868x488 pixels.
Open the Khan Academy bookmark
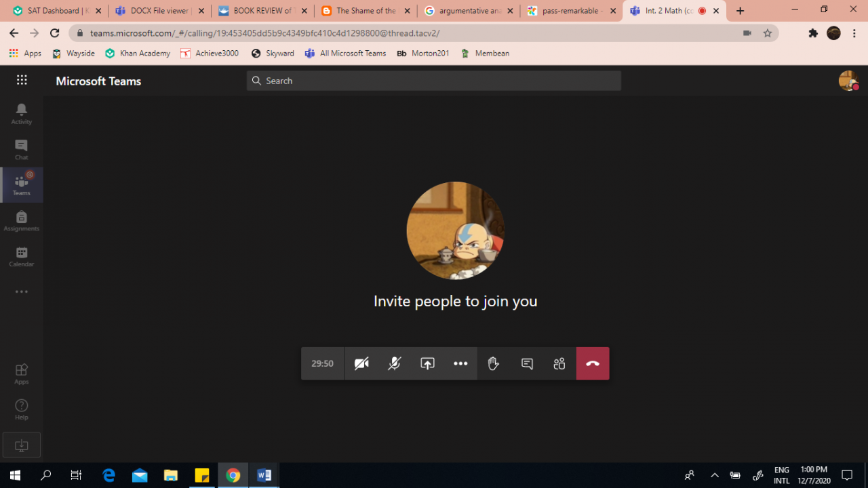click(x=138, y=54)
